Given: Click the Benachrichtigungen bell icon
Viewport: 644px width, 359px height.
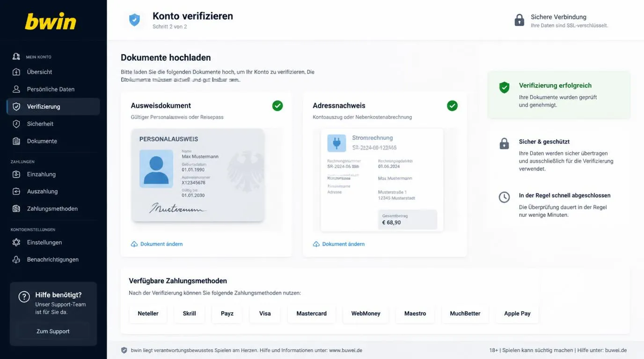Looking at the screenshot, I should (x=16, y=259).
